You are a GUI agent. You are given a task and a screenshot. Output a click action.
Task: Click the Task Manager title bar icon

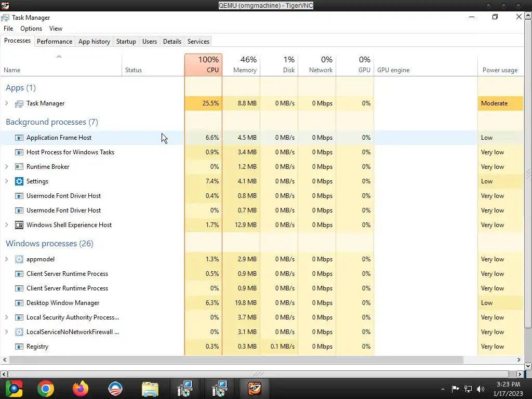[5, 18]
